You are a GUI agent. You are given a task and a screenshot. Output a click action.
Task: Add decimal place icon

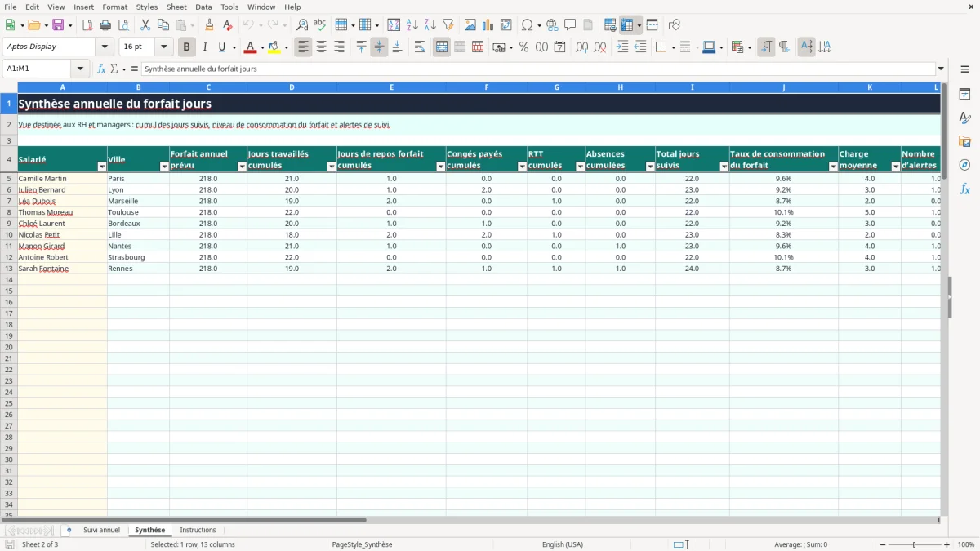581,47
